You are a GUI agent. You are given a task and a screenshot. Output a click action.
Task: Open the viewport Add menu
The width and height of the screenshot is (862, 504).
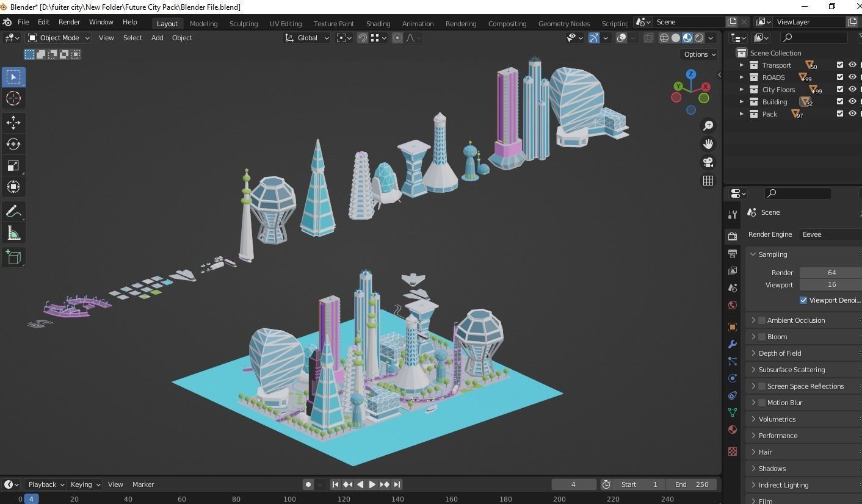tap(157, 38)
